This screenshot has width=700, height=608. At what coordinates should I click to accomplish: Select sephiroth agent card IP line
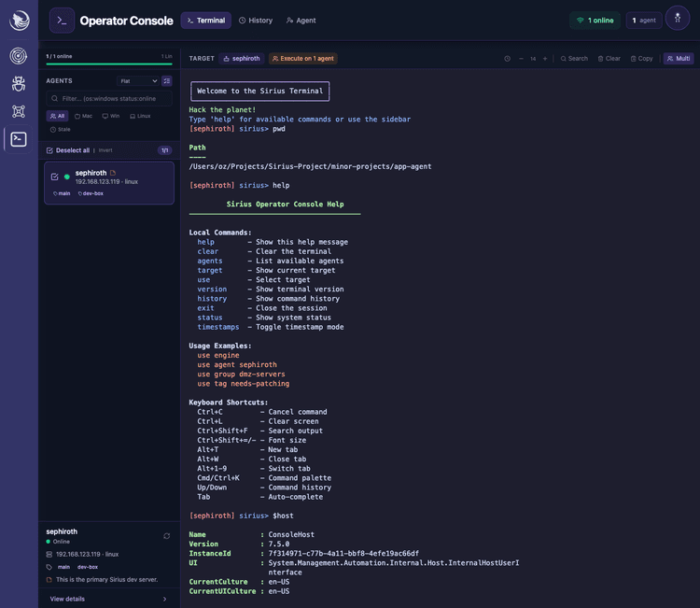click(x=106, y=182)
